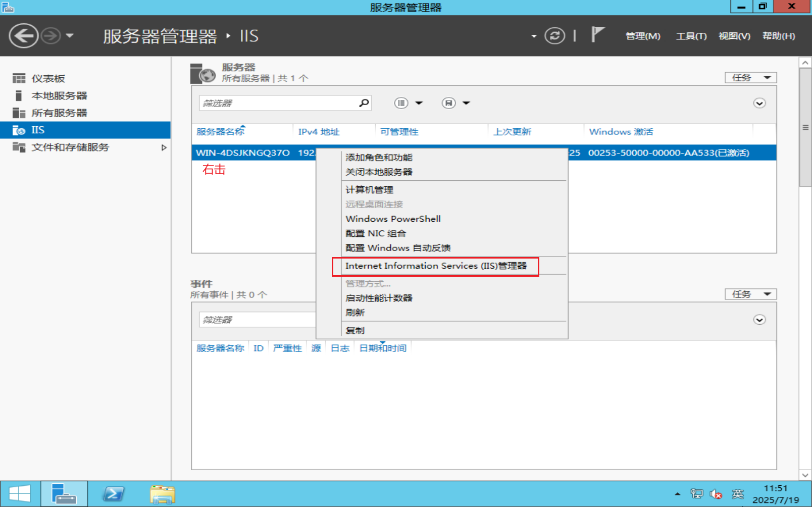
Task: Open File Explorer from the taskbar
Action: pyautogui.click(x=162, y=493)
